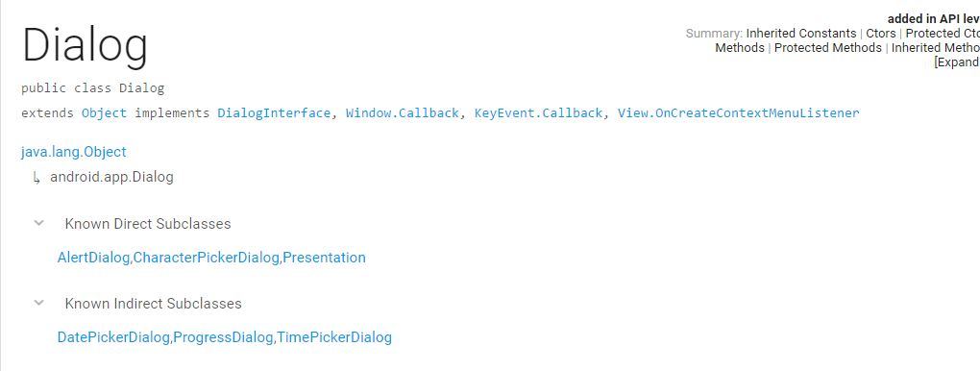This screenshot has width=980, height=371.
Task: Open the AlertDialog subclass link
Action: [x=93, y=258]
